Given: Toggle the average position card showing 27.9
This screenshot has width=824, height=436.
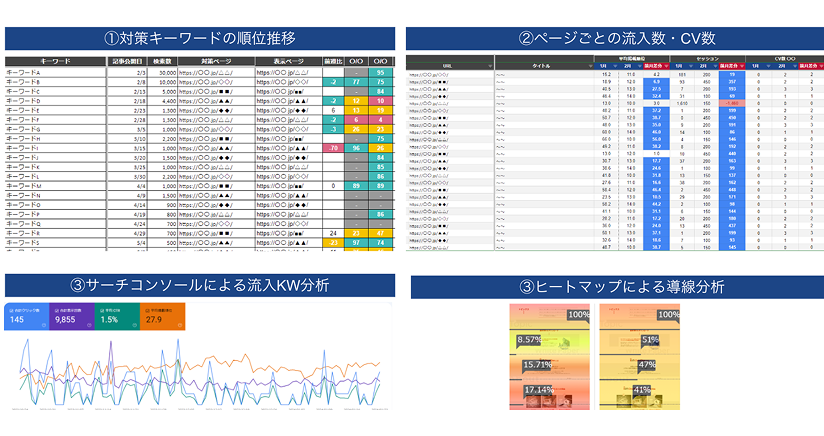Looking at the screenshot, I should [x=160, y=318].
